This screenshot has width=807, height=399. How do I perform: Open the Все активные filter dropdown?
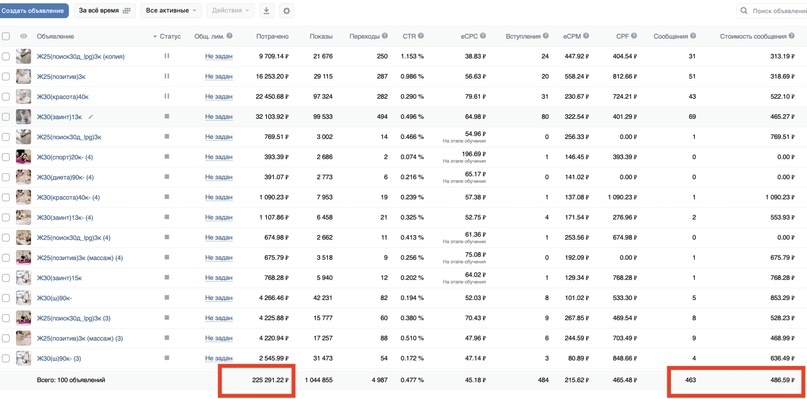tap(171, 10)
